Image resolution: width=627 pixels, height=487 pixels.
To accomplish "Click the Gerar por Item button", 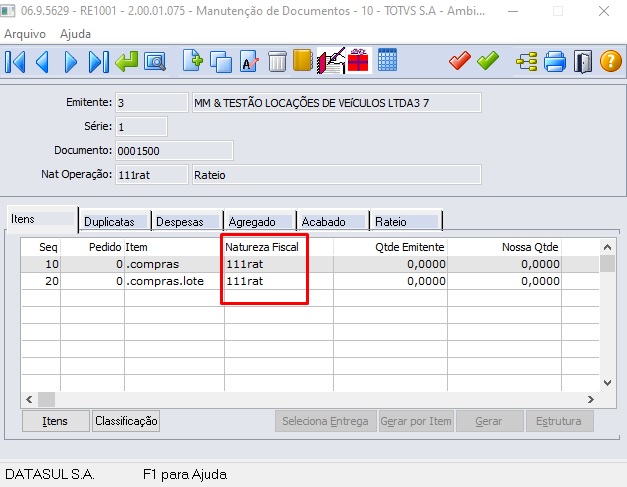I will (x=416, y=421).
